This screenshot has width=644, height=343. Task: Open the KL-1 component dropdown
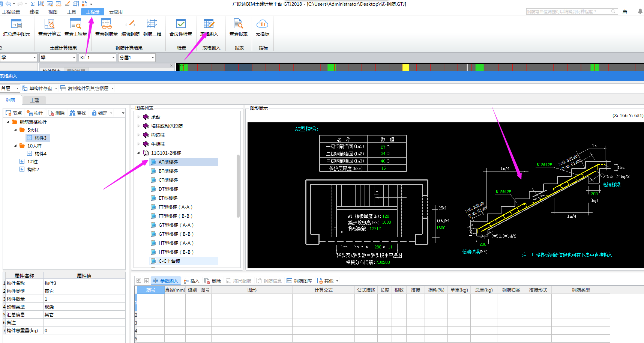point(113,57)
